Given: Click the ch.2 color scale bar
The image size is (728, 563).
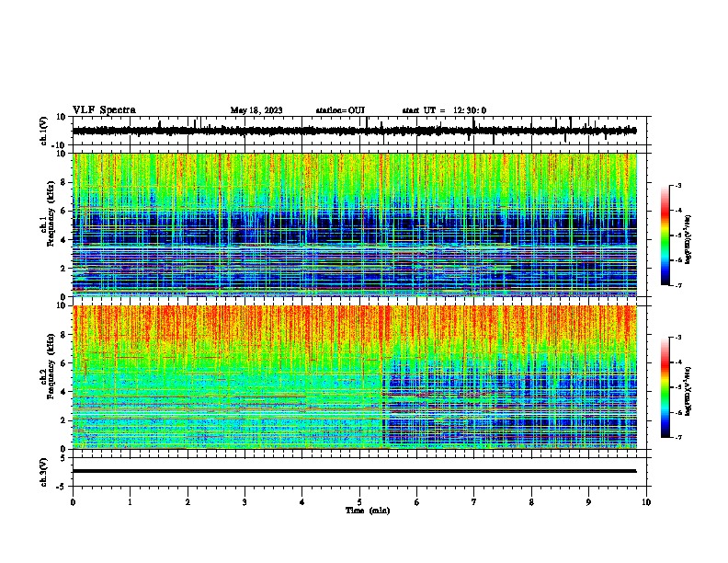Looking at the screenshot, I should (665, 387).
